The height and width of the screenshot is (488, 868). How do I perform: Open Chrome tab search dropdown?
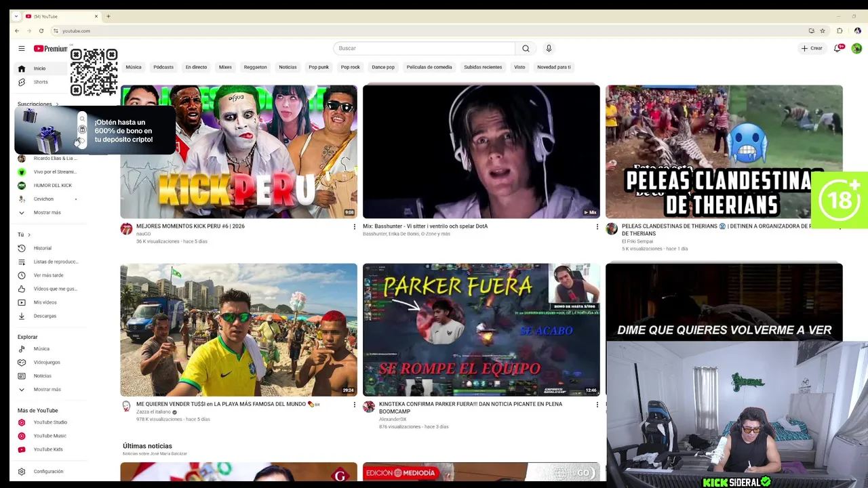pyautogui.click(x=16, y=16)
